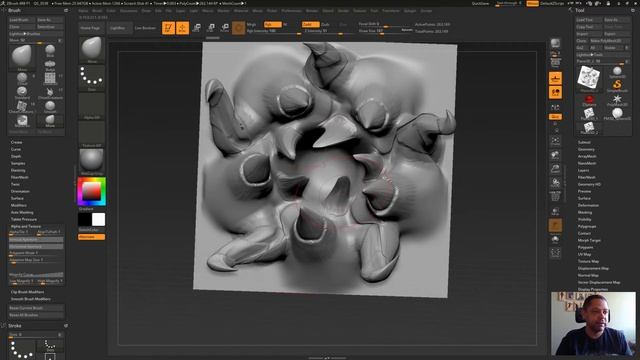Image resolution: width=640 pixels, height=360 pixels.
Task: Select the Blob brush icon
Action: coord(50,51)
